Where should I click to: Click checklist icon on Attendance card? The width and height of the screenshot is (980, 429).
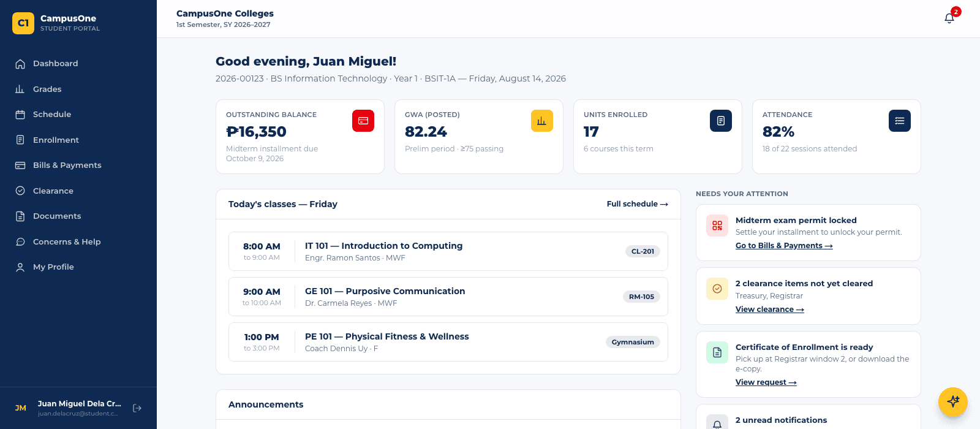[900, 121]
